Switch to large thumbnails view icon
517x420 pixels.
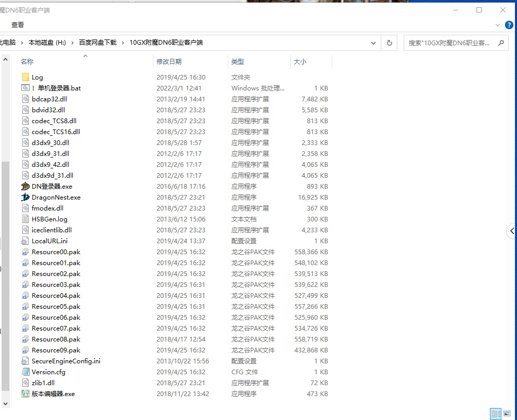507,414
